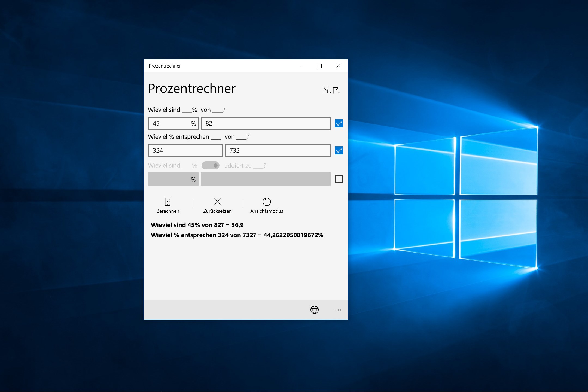Click the Zurücksetzen X icon
This screenshot has width=588, height=392.
click(217, 202)
